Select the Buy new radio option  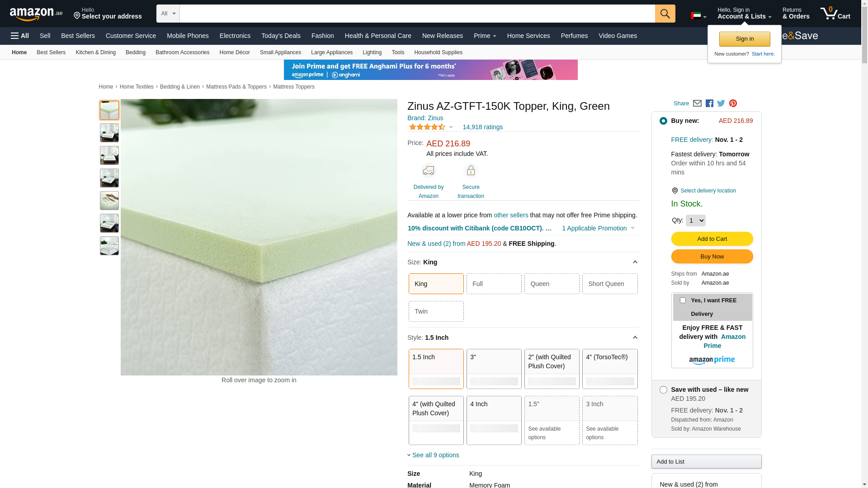(663, 121)
